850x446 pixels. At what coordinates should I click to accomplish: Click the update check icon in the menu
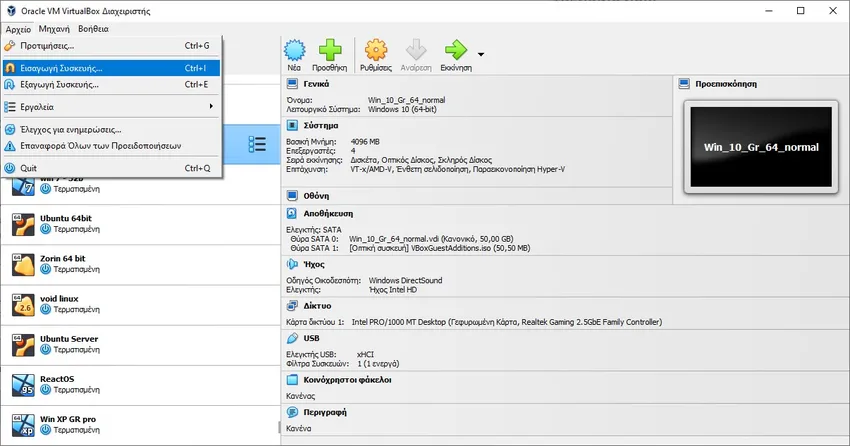click(x=10, y=130)
